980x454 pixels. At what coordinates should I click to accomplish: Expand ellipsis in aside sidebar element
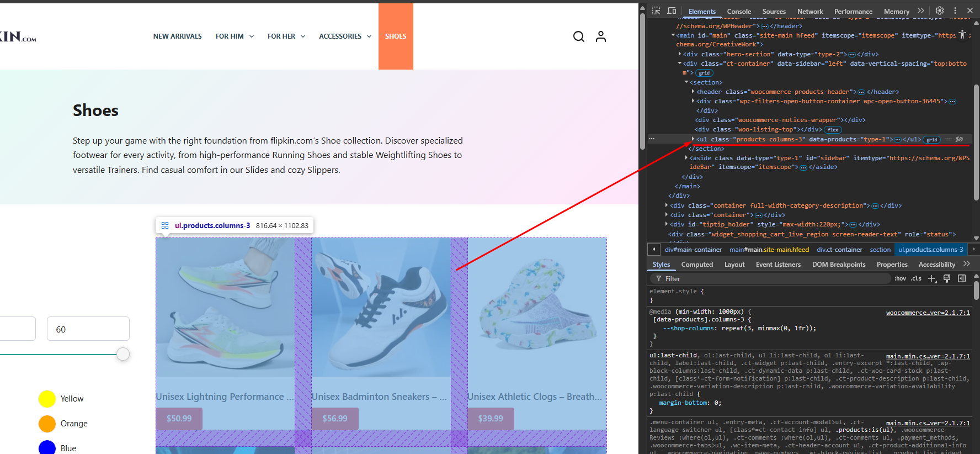tap(803, 167)
